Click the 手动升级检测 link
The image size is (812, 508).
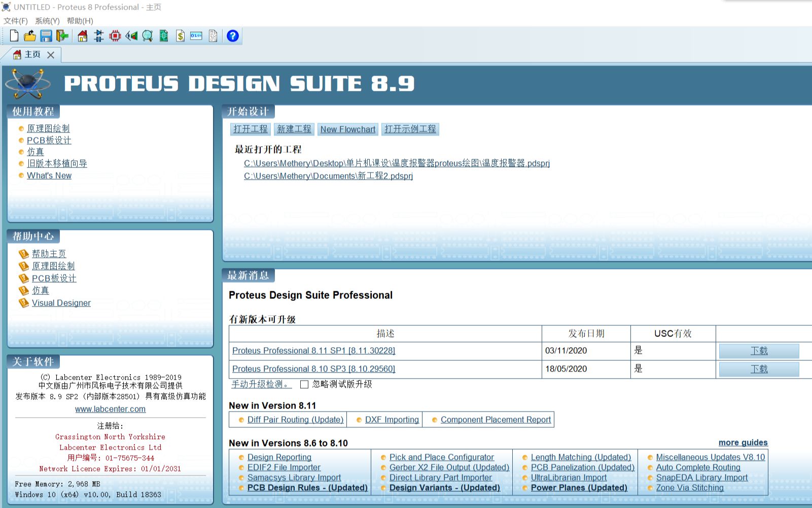coord(262,384)
